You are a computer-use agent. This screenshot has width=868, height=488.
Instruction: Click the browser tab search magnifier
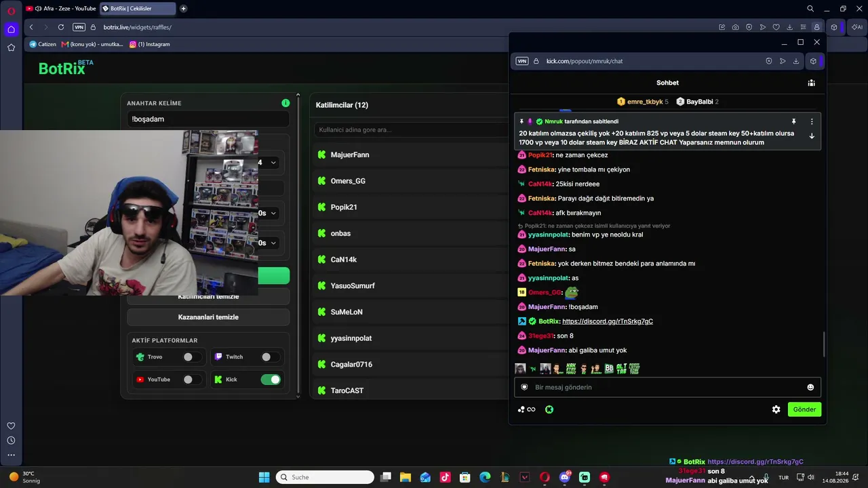pyautogui.click(x=810, y=9)
